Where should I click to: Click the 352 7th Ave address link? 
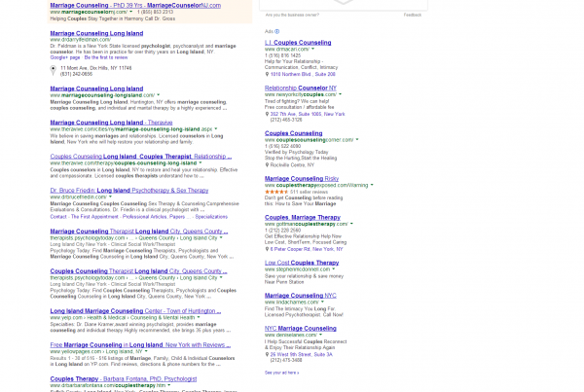point(308,114)
